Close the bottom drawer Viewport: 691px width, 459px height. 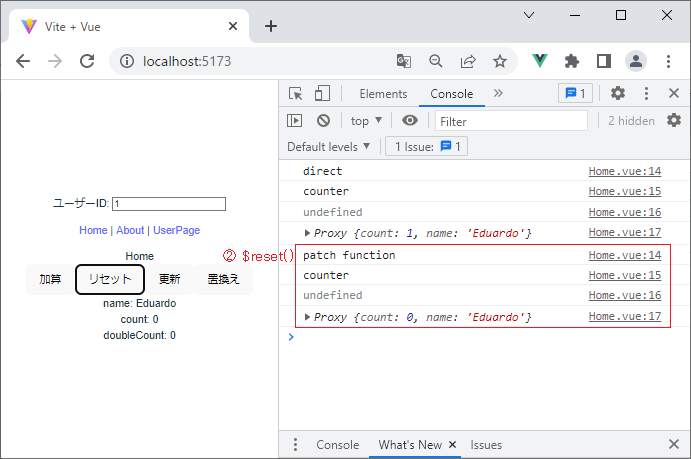tap(674, 444)
